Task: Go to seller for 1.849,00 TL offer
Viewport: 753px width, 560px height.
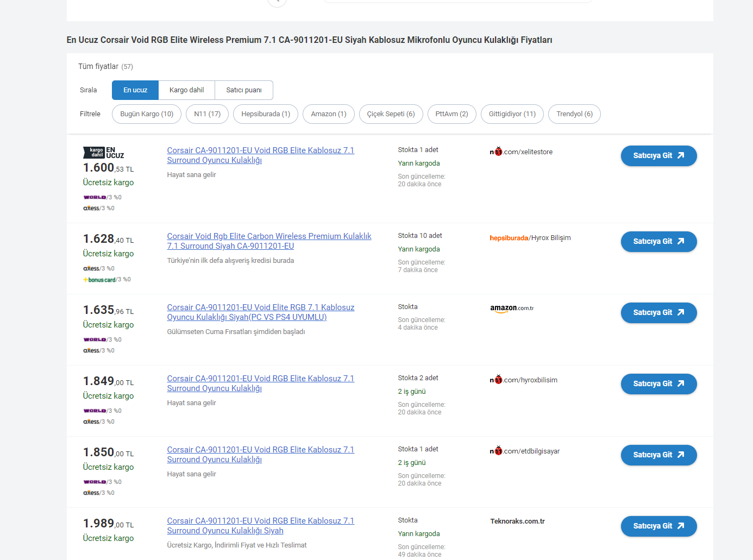Action: [658, 384]
